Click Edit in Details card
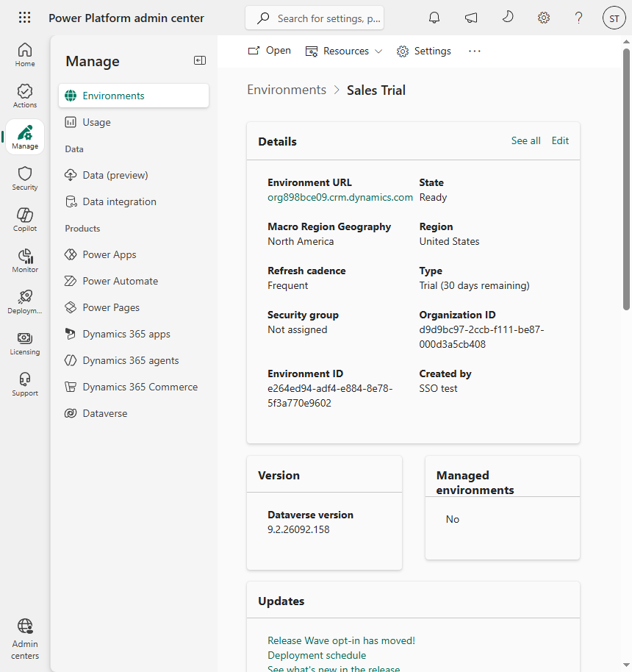 560,140
